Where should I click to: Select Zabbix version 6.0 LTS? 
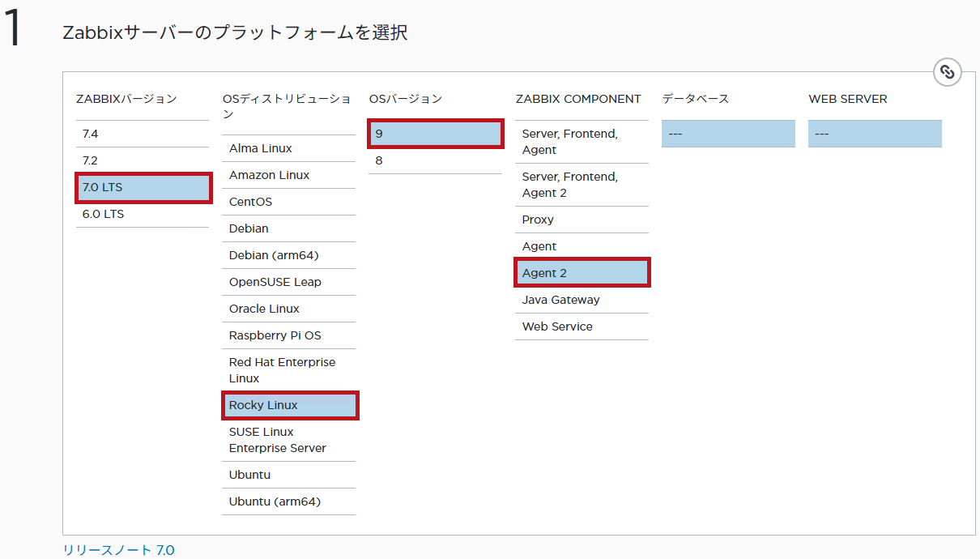143,214
